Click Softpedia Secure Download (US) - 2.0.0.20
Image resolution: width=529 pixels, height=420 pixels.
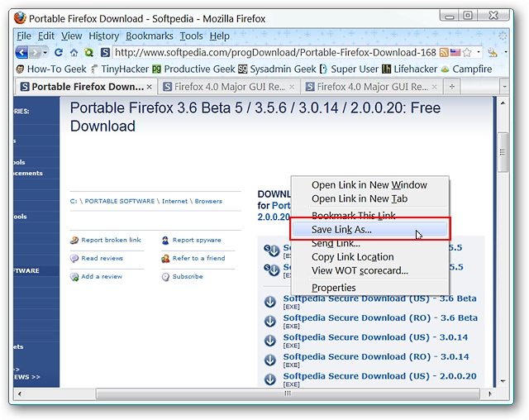(380, 376)
